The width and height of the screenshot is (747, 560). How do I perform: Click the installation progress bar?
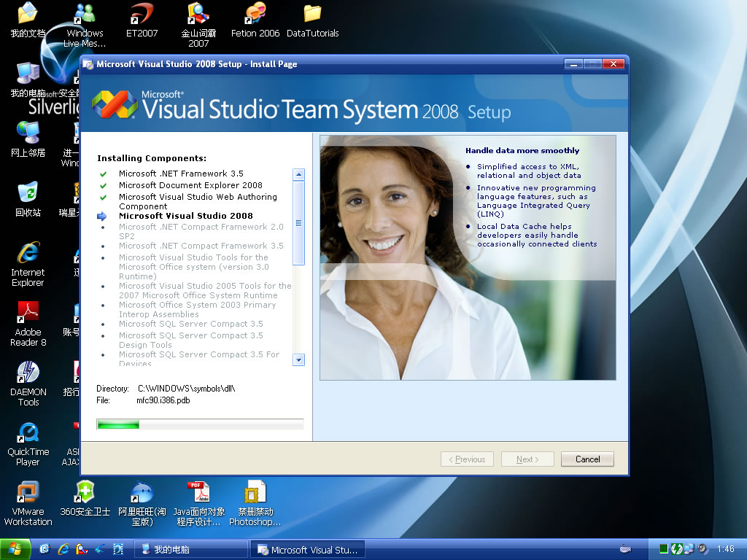pos(200,424)
